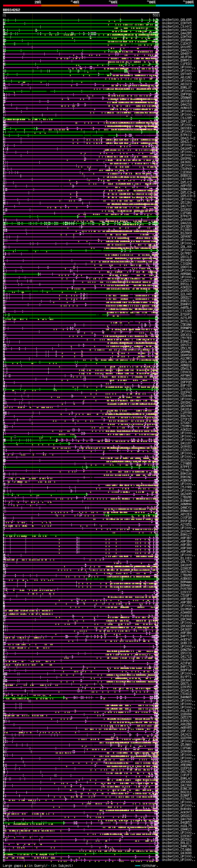Select UniRef100_C9J285 label
The image size is (197, 868).
(177, 118)
